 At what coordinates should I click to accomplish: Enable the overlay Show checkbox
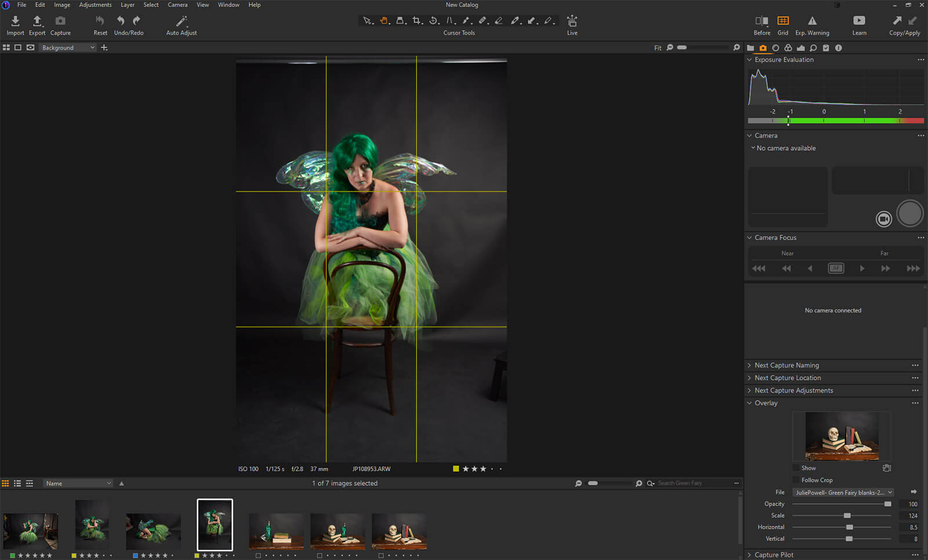[796, 468]
